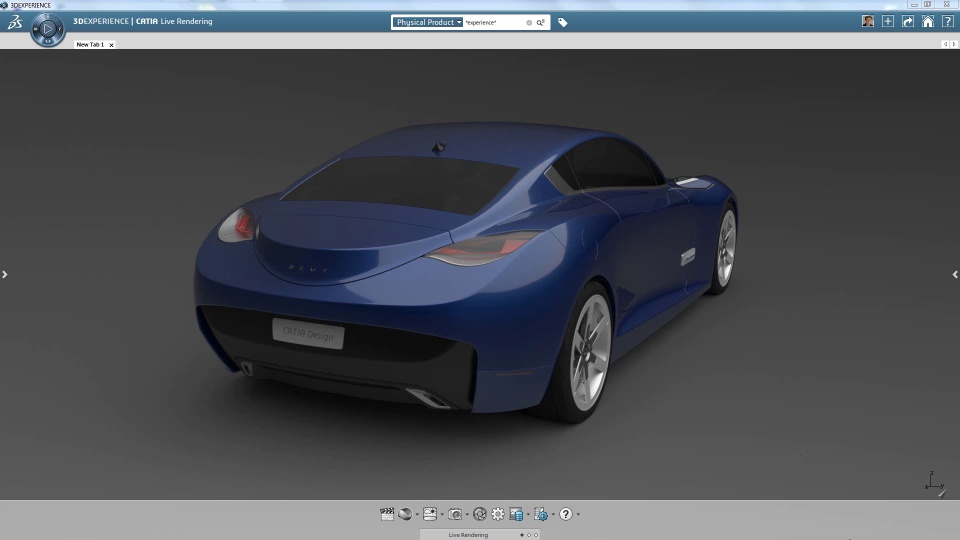Select the third toolbar page dot
This screenshot has width=960, height=540.
tap(536, 535)
